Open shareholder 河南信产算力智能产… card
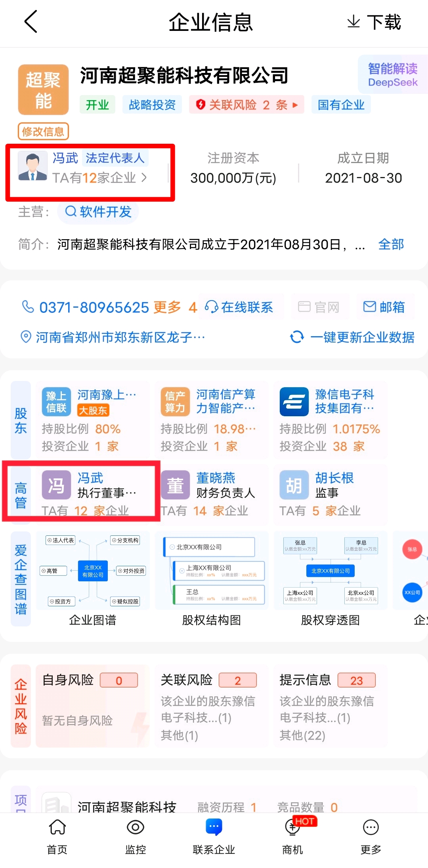The height and width of the screenshot is (868, 428). click(211, 420)
